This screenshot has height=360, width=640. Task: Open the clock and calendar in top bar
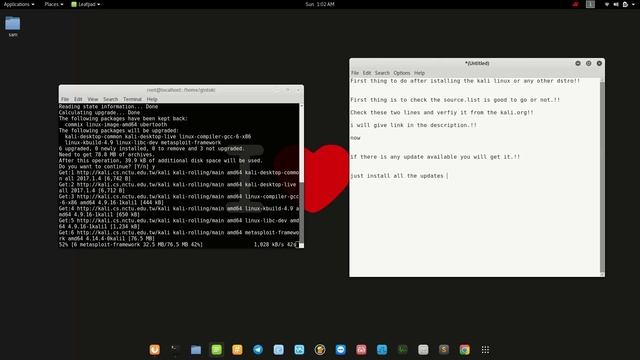[x=320, y=4]
